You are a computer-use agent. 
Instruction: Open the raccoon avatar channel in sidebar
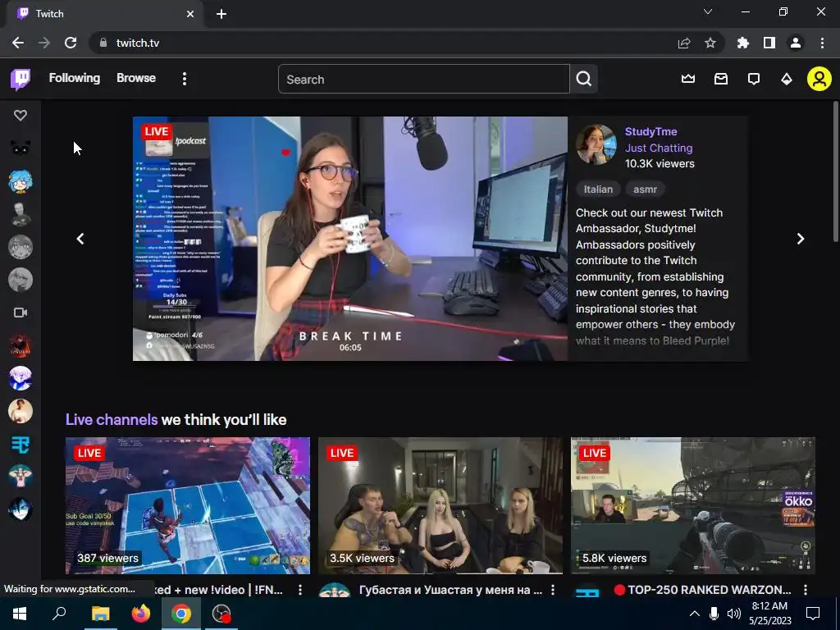[x=21, y=148]
